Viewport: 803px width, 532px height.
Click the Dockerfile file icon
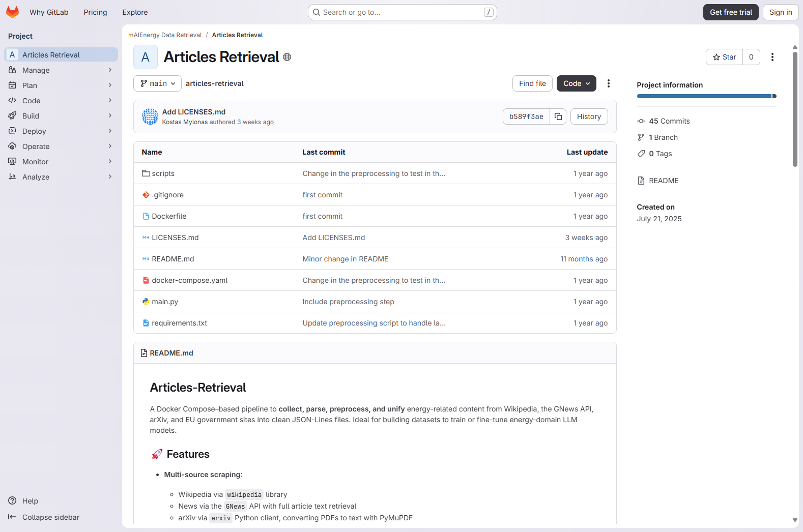(146, 216)
